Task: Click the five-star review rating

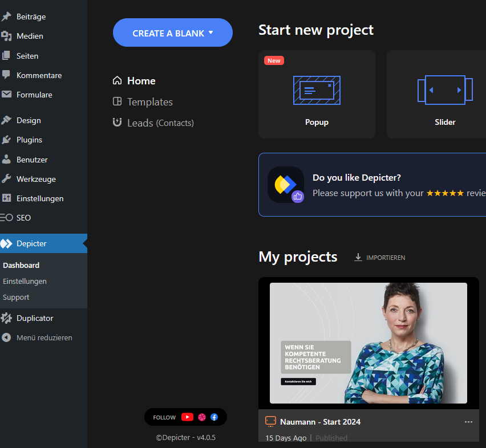Action: tap(445, 193)
